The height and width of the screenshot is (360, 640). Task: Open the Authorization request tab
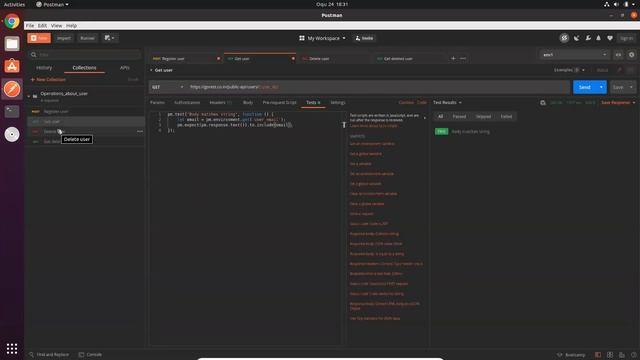tap(187, 102)
